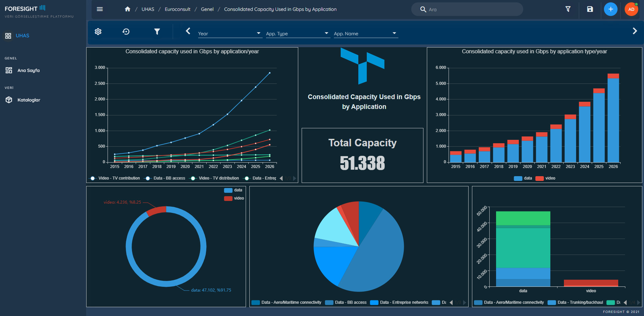Open Kataloglar in the sidebar
The image size is (644, 316).
tap(29, 100)
